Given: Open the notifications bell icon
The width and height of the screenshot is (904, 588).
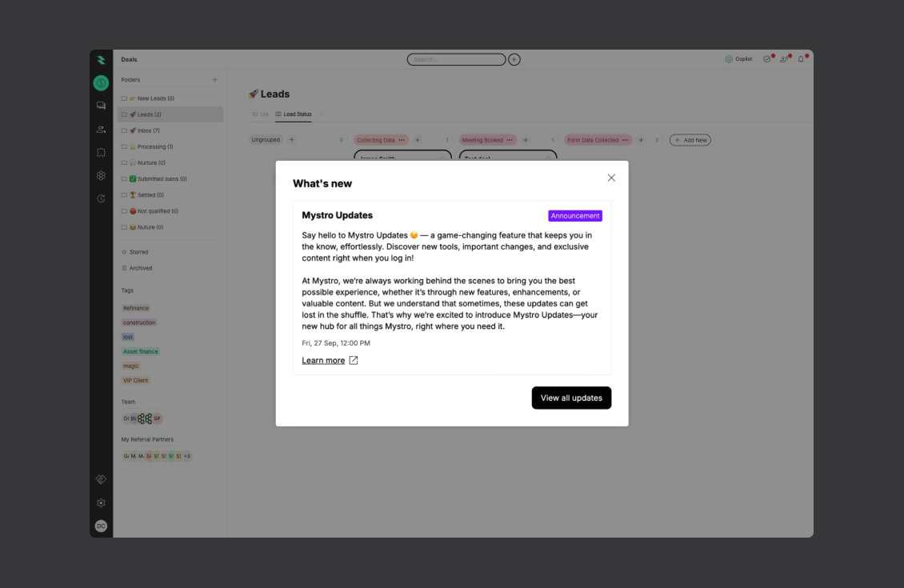Looking at the screenshot, I should (801, 59).
